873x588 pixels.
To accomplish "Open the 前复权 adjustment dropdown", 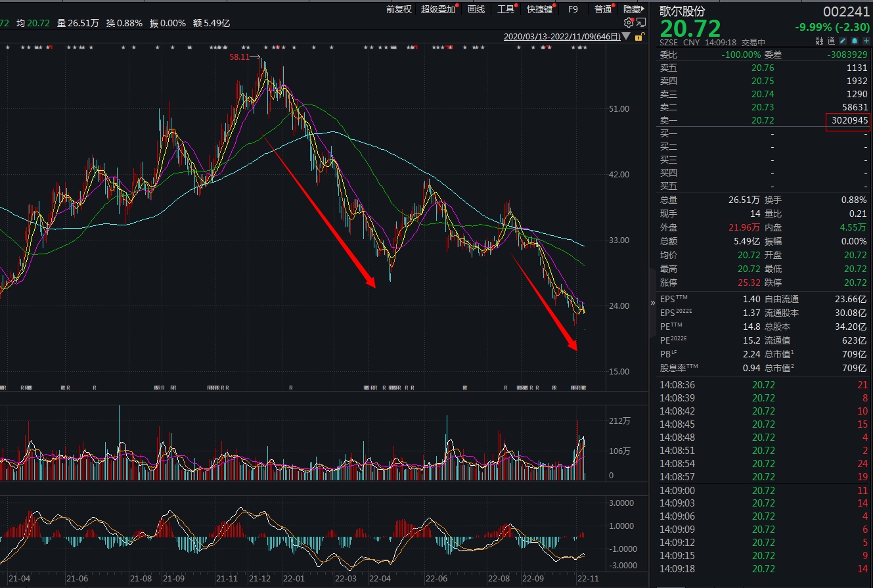I will coord(399,9).
